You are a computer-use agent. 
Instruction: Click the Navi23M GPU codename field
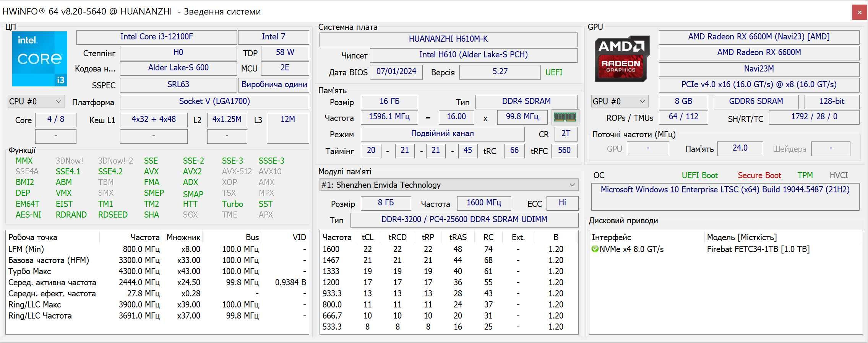pyautogui.click(x=759, y=69)
